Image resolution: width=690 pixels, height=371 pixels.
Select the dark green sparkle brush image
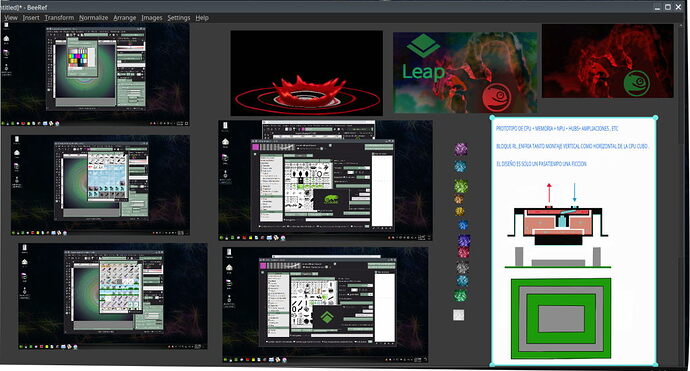(x=460, y=295)
